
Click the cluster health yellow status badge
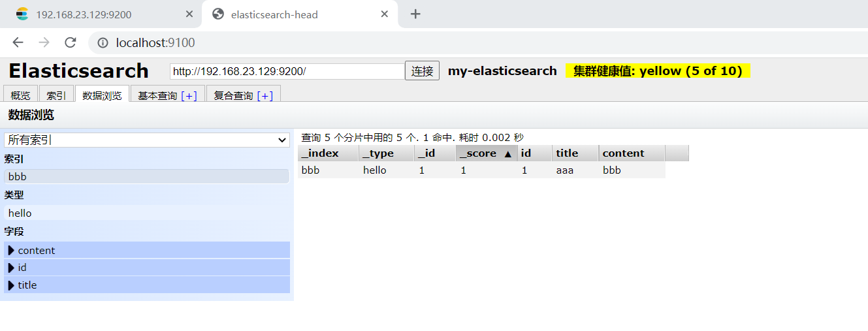point(658,71)
